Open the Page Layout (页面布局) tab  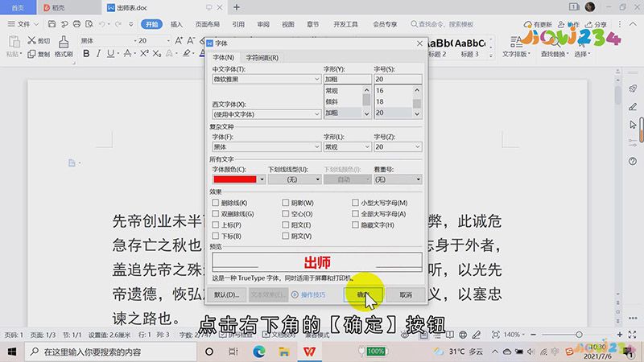(x=208, y=24)
